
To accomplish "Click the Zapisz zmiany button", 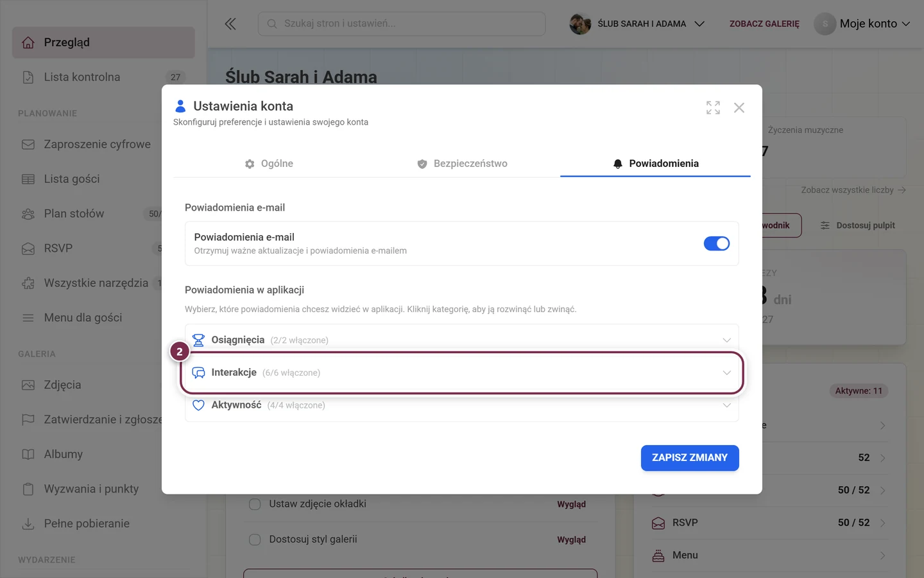I will [x=690, y=458].
